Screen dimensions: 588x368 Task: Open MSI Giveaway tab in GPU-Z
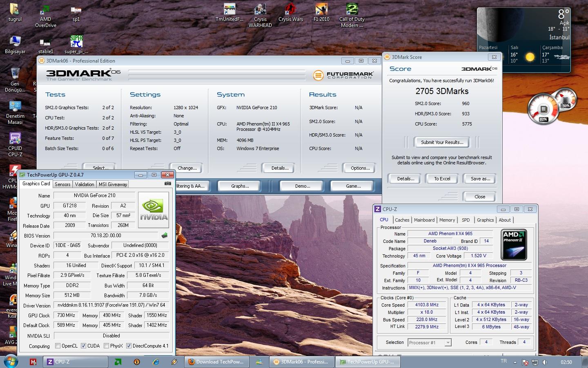(x=113, y=184)
